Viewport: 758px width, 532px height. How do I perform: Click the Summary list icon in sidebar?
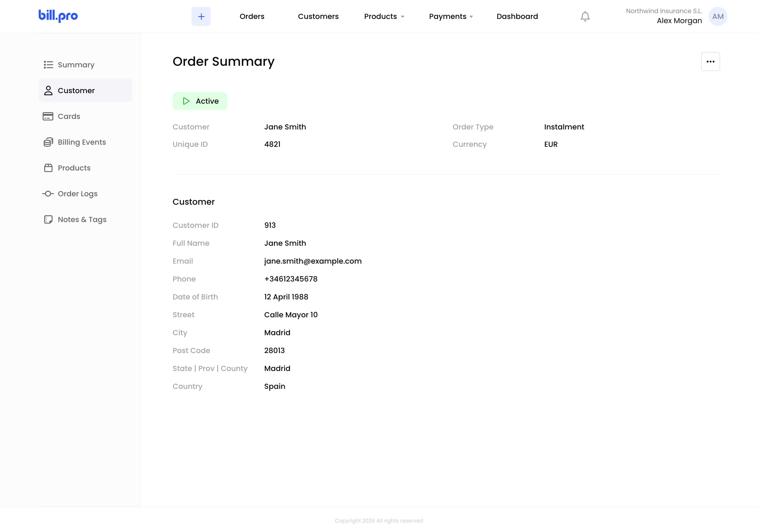point(48,65)
